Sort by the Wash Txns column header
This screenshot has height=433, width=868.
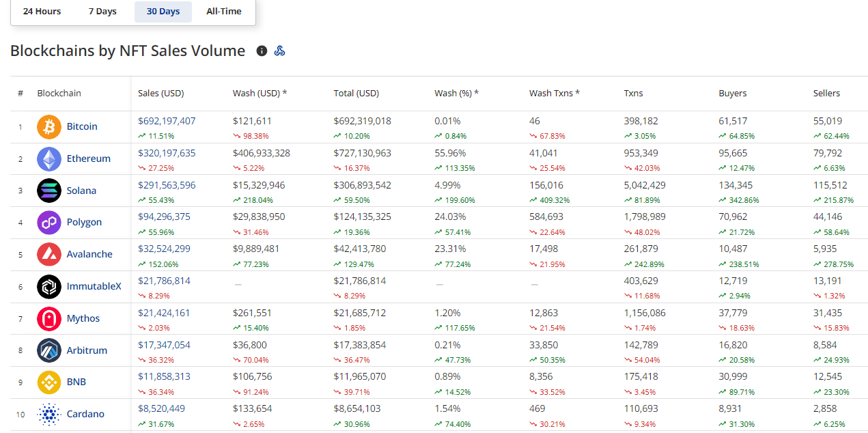tap(555, 94)
